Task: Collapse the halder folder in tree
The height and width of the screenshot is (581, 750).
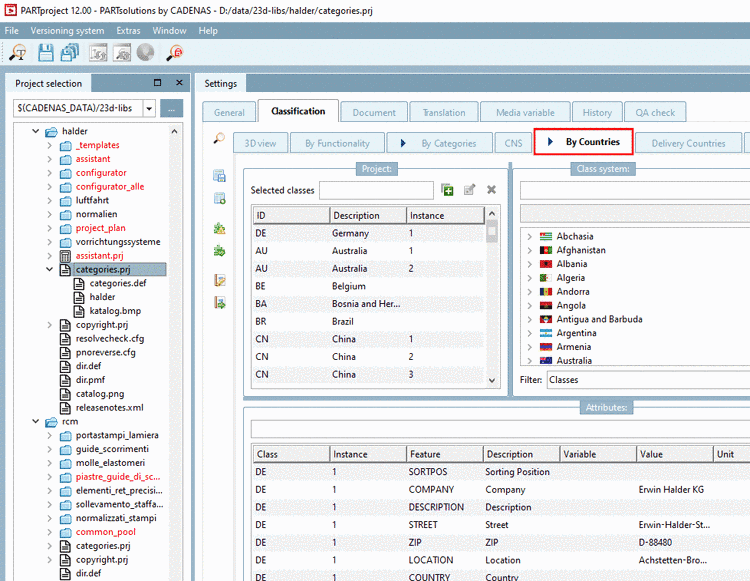Action: coord(36,131)
